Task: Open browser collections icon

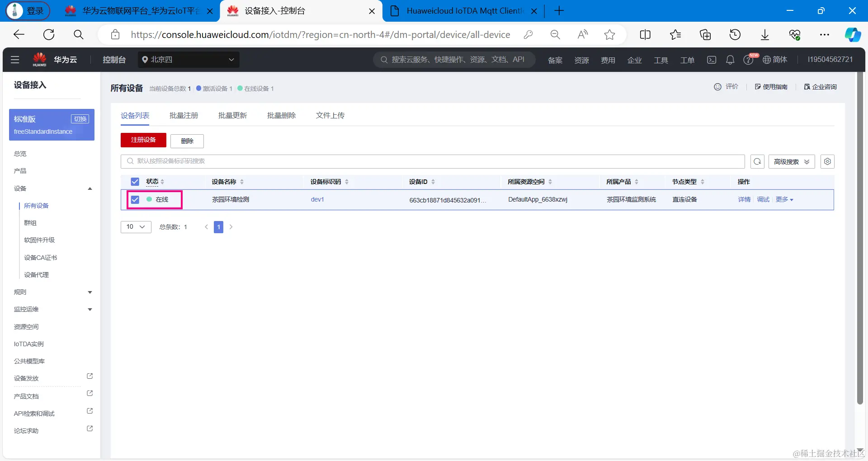Action: [x=705, y=34]
